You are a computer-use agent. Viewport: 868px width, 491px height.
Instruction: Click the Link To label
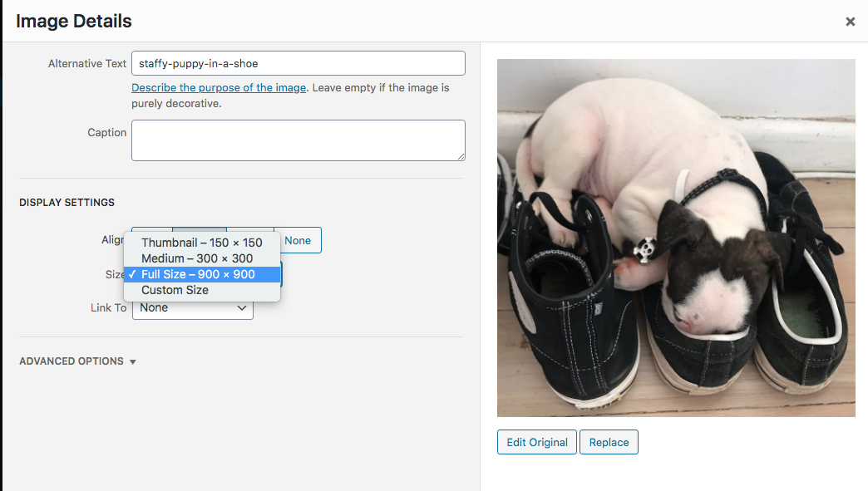[x=108, y=308]
